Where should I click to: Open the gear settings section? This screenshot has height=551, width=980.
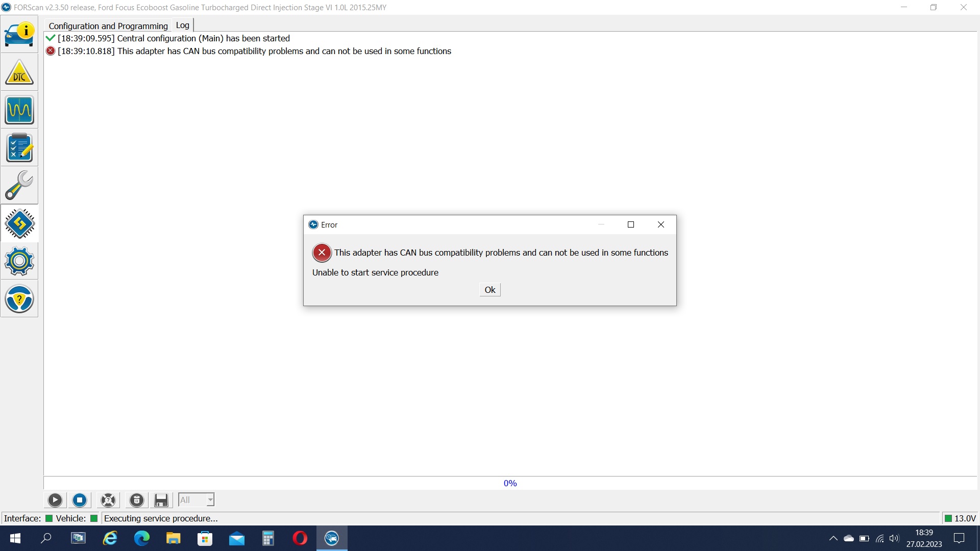point(19,261)
